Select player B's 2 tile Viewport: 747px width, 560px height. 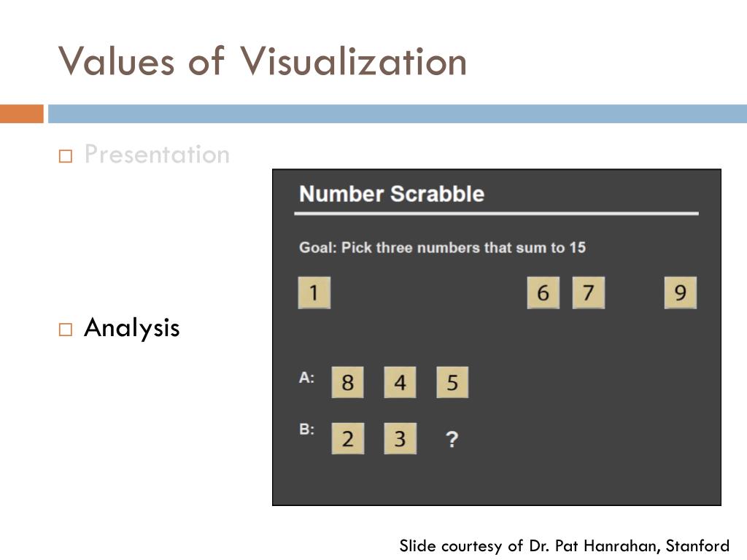[x=348, y=438]
